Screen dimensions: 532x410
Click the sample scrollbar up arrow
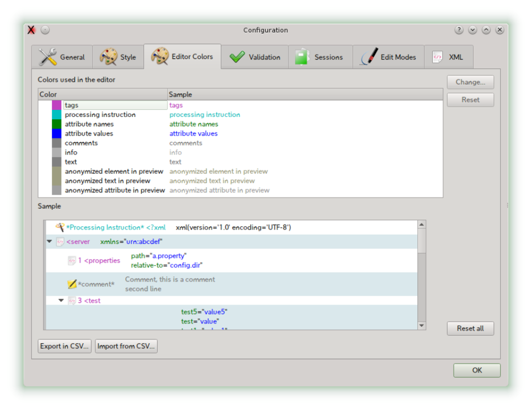pyautogui.click(x=421, y=225)
